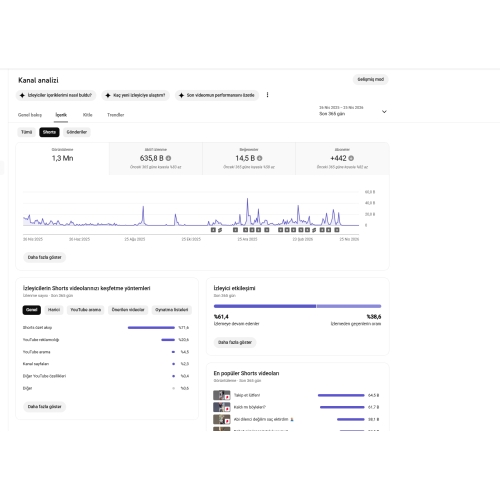
Task: Go to the Trendler tab
Action: 116,115
